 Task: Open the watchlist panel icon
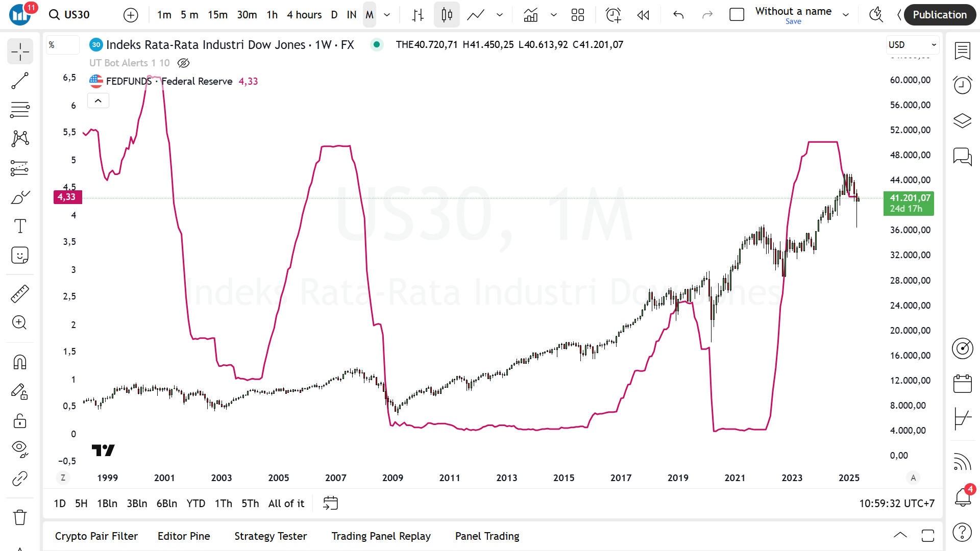pos(962,51)
